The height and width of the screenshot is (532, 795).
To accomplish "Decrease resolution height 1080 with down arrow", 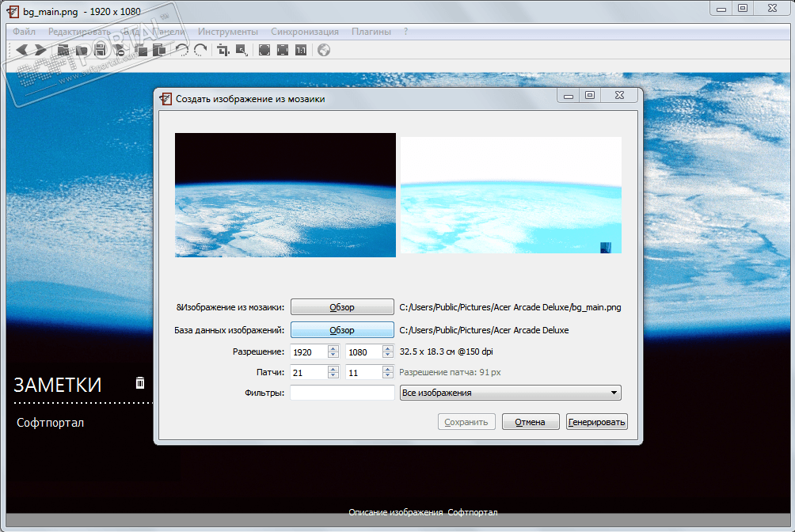I will 388,355.
